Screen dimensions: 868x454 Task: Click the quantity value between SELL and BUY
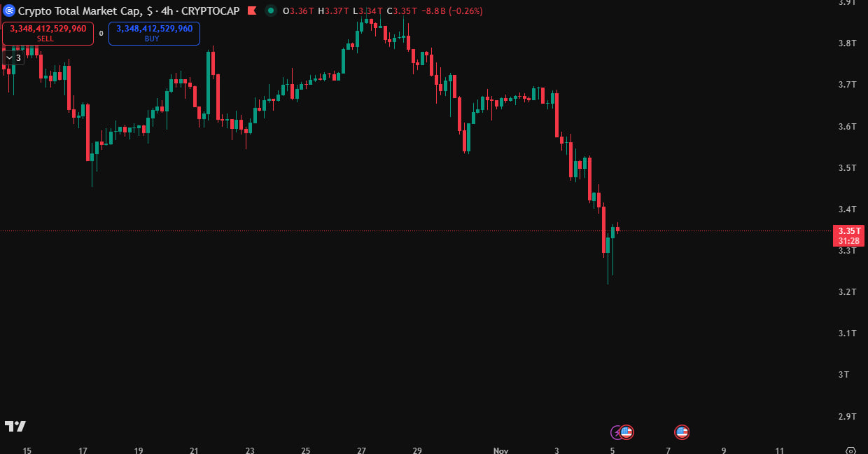click(101, 33)
